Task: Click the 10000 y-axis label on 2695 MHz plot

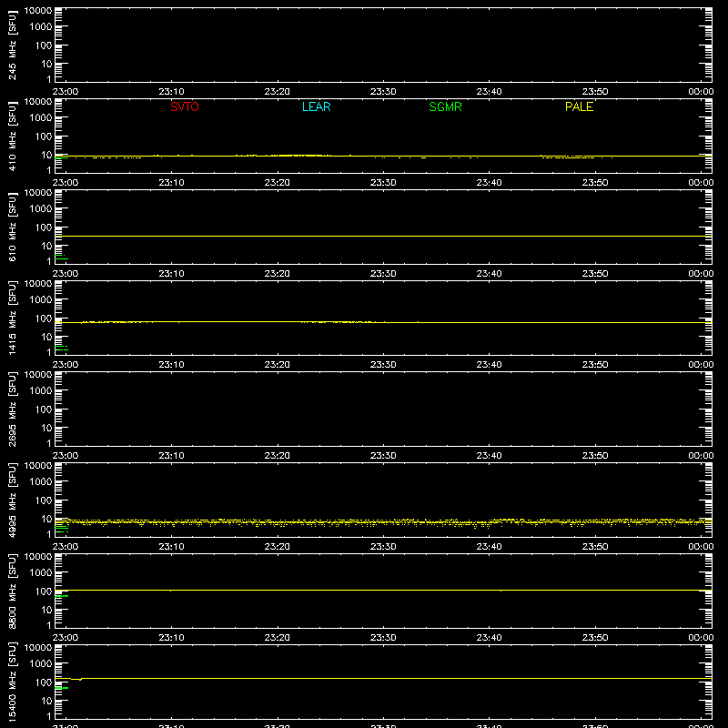Action: 38,375
